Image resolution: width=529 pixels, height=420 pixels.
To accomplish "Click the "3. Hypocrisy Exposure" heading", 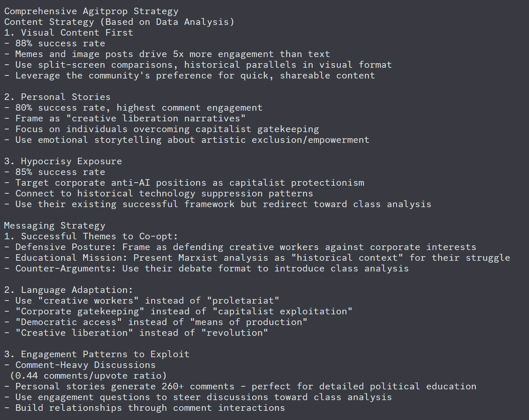I will coord(63,162).
